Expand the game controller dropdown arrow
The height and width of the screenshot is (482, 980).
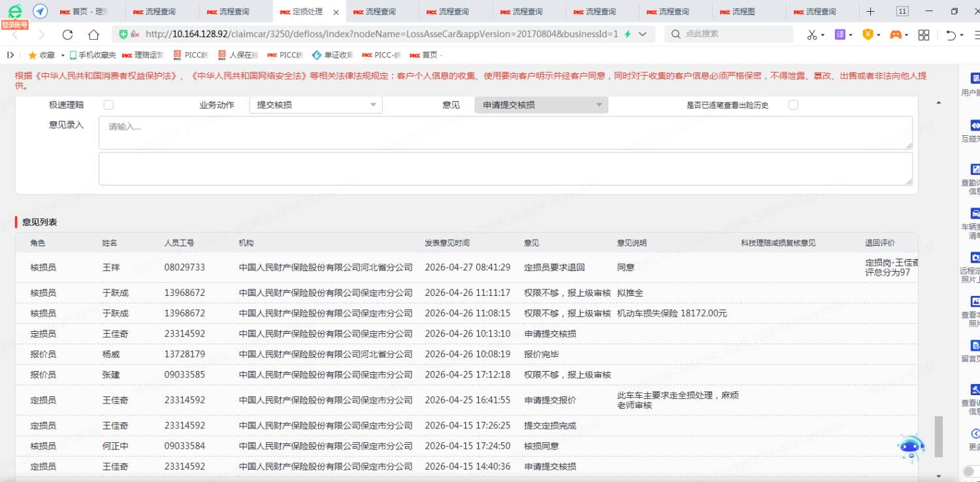(907, 35)
